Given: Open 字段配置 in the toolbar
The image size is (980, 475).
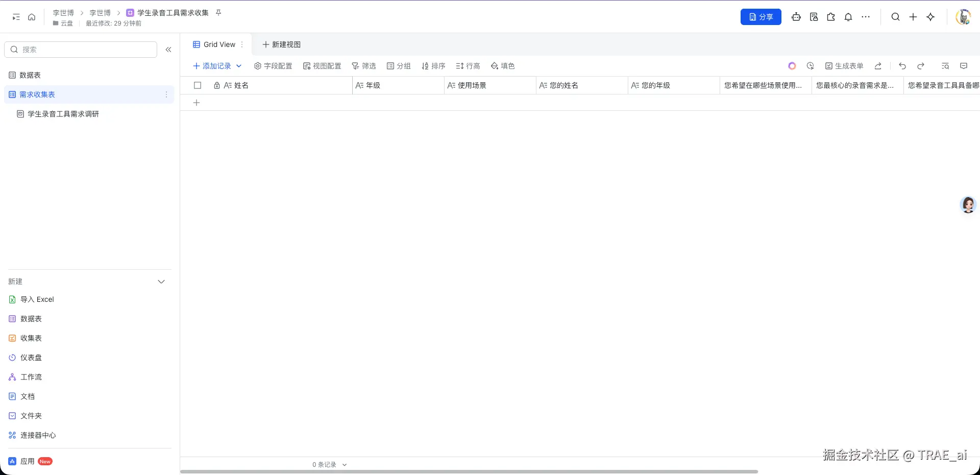Looking at the screenshot, I should point(273,66).
